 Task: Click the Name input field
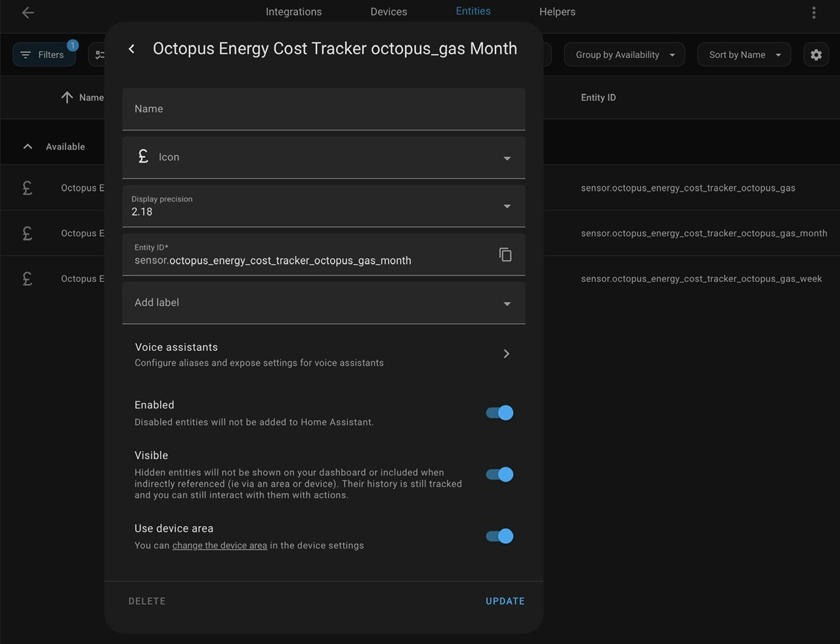click(x=324, y=109)
